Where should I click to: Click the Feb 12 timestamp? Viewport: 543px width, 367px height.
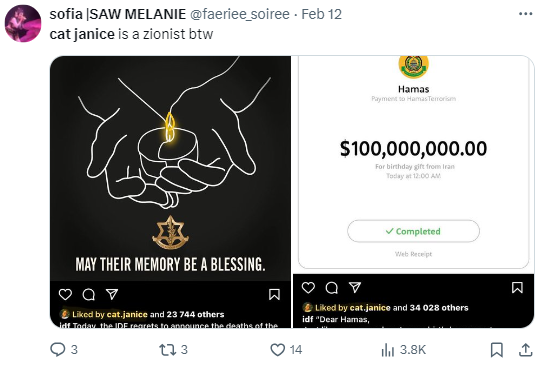[321, 14]
